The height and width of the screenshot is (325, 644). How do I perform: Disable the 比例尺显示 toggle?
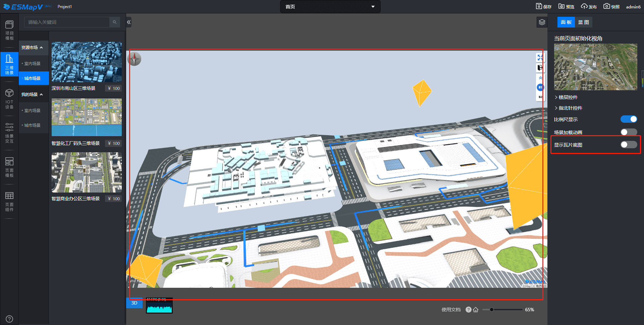tap(629, 119)
